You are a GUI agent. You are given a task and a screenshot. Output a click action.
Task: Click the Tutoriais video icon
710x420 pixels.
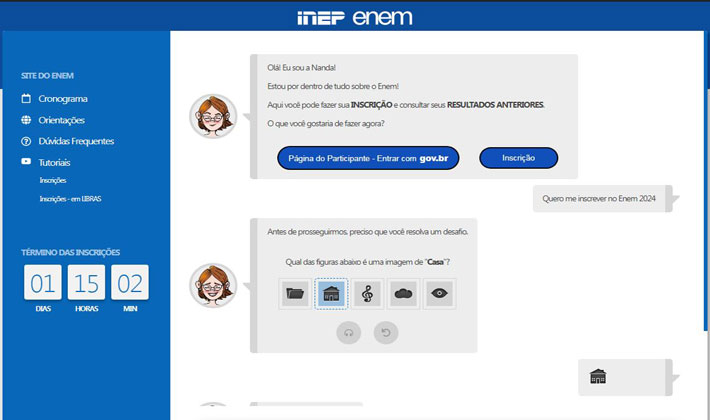point(26,162)
